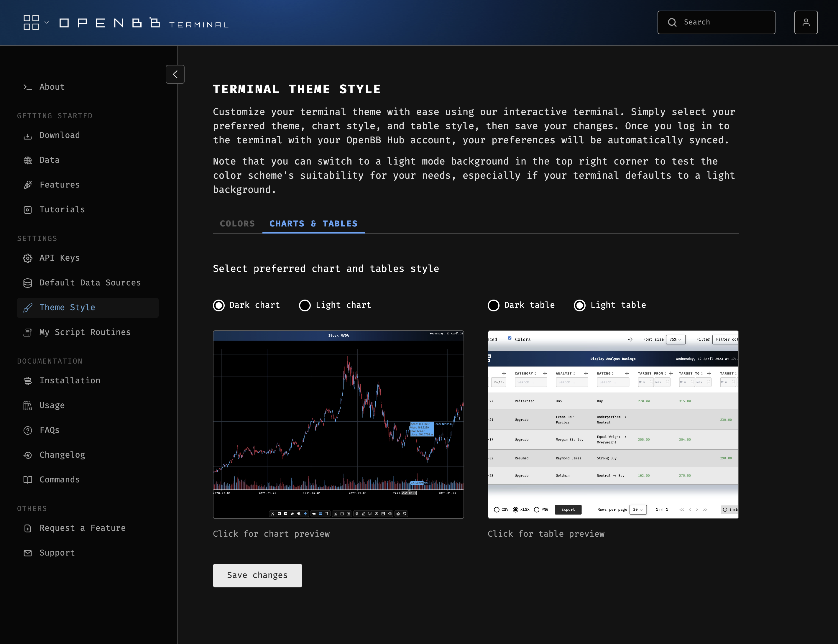Click the My Script Routines scroll icon
838x644 pixels.
(28, 332)
